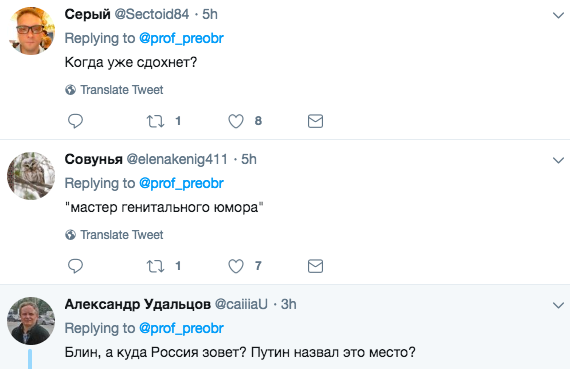570x369 pixels.
Task: Open more options chevron on Серый's tweet
Action: (558, 15)
